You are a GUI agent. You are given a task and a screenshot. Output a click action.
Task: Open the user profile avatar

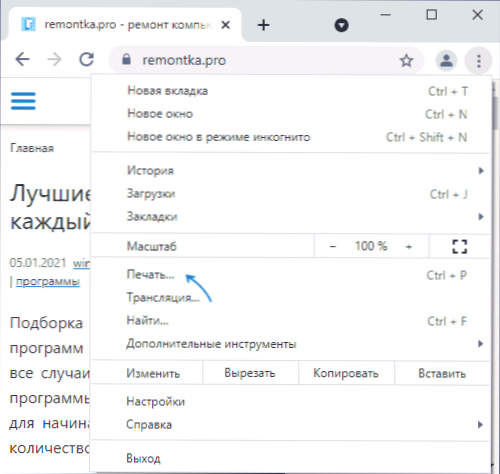click(446, 61)
